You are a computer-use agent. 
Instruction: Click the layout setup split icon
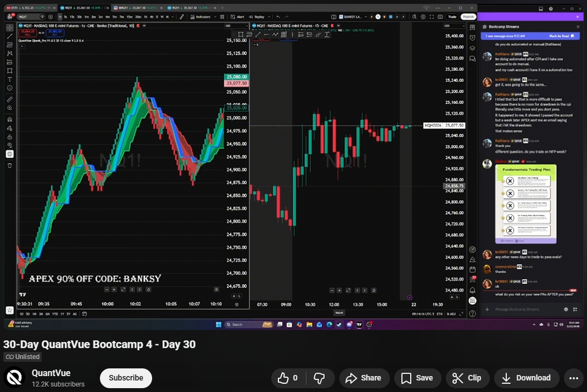pyautogui.click(x=333, y=17)
